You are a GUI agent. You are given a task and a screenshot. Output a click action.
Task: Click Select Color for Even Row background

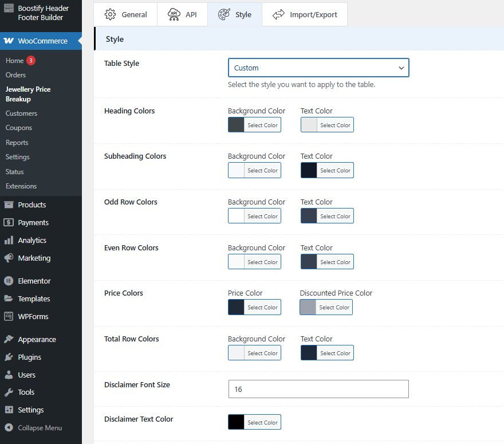tap(262, 262)
